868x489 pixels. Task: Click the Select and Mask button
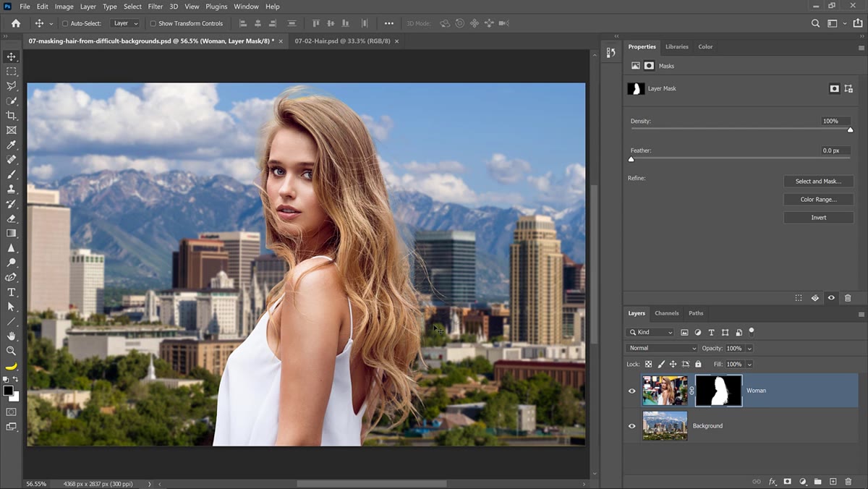818,182
